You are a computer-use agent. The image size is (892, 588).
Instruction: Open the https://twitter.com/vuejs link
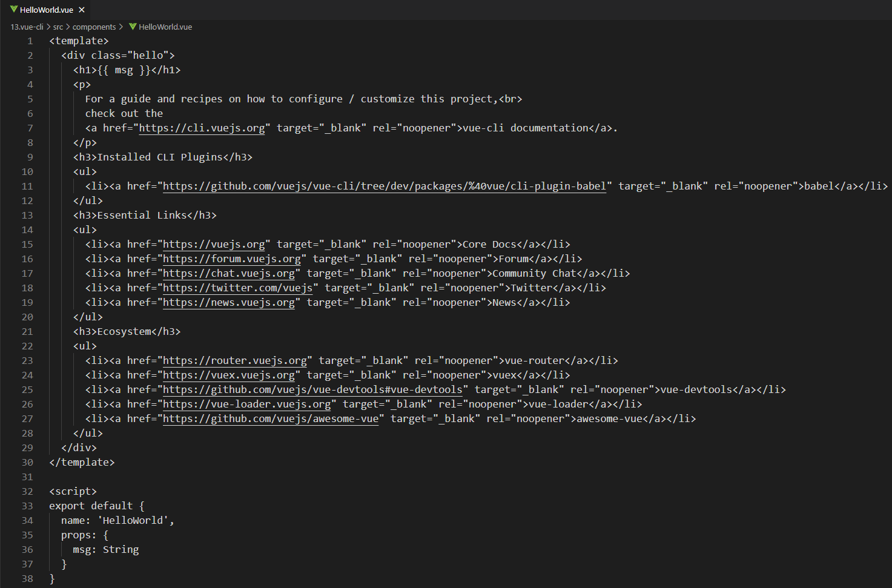tap(238, 288)
